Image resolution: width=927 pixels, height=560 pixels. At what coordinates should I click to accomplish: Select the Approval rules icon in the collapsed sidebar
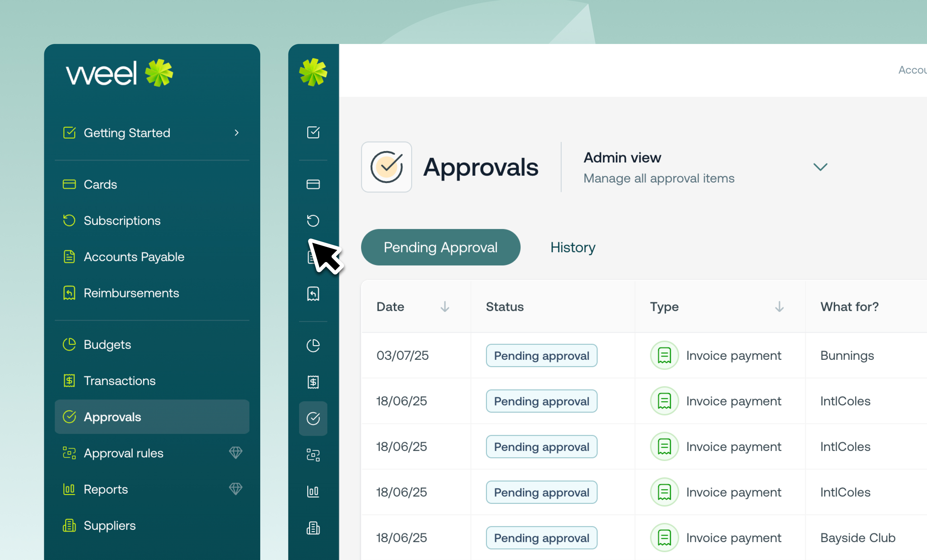[x=313, y=455]
